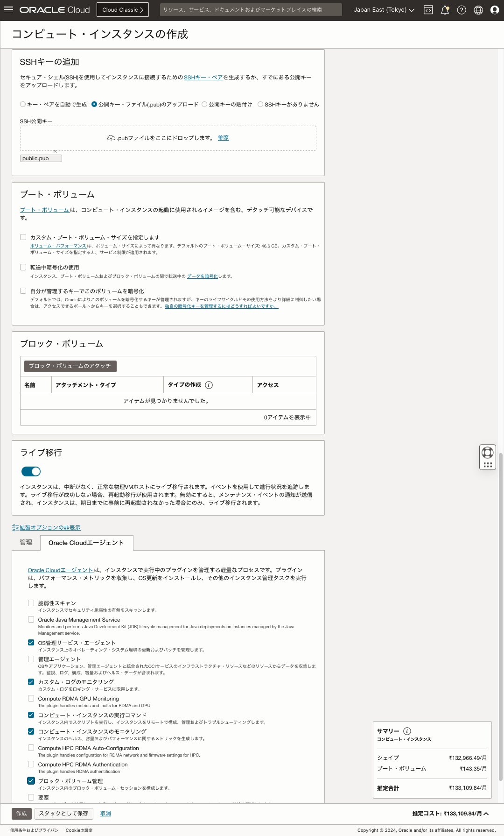Click the grid dots under the support widget
The image size is (504, 836).
coord(488,465)
